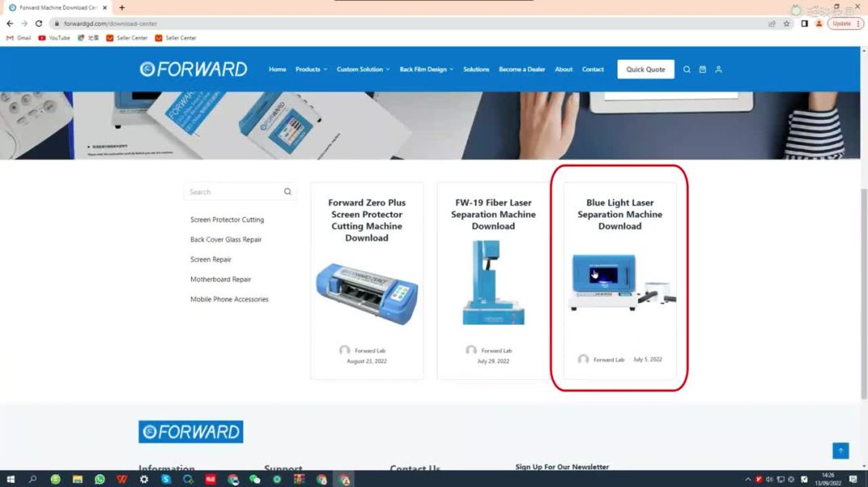Click the browser share icon in address bar
Viewport: 868px width, 487px height.
[x=772, y=23]
